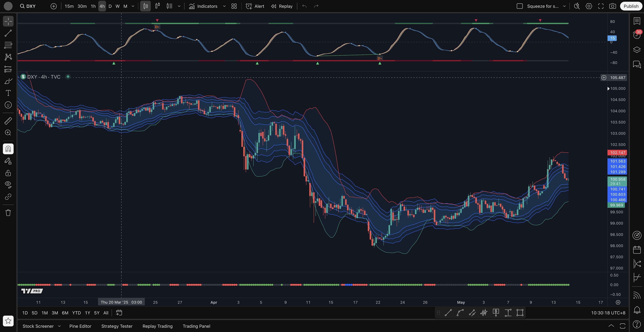Click the Publish button
The height and width of the screenshot is (332, 644).
(x=631, y=6)
